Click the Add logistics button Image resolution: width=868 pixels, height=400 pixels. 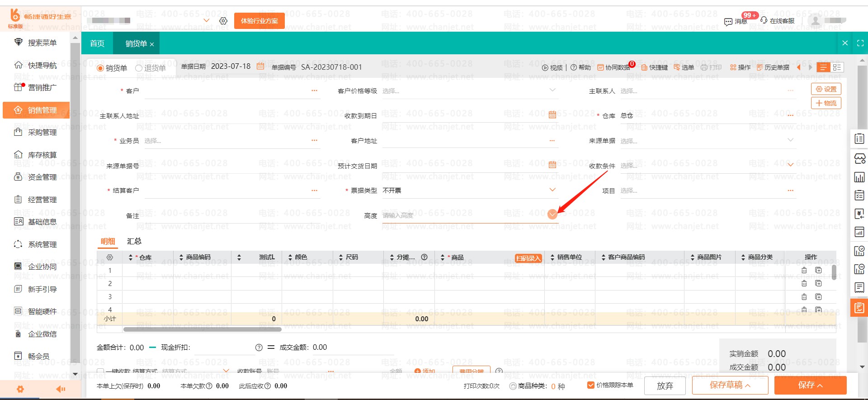826,103
